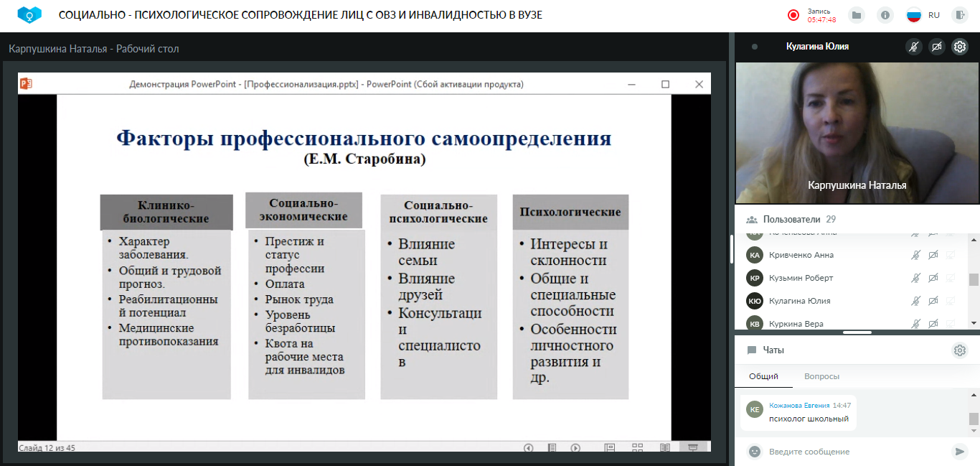Toggle screen sharing for Кривченко Анна

[951, 255]
